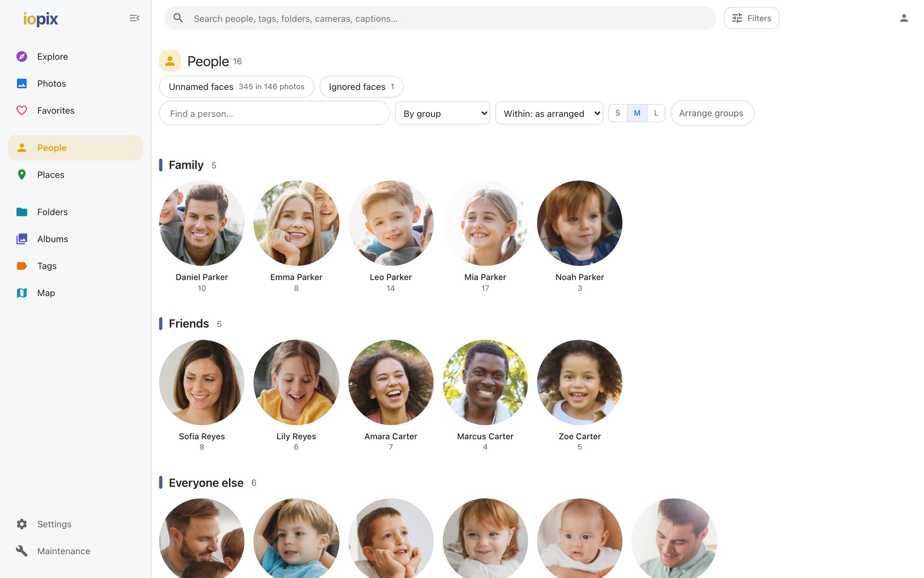The image size is (924, 578).
Task: Open Sofia Reyes's thumbnail
Action: click(x=202, y=382)
